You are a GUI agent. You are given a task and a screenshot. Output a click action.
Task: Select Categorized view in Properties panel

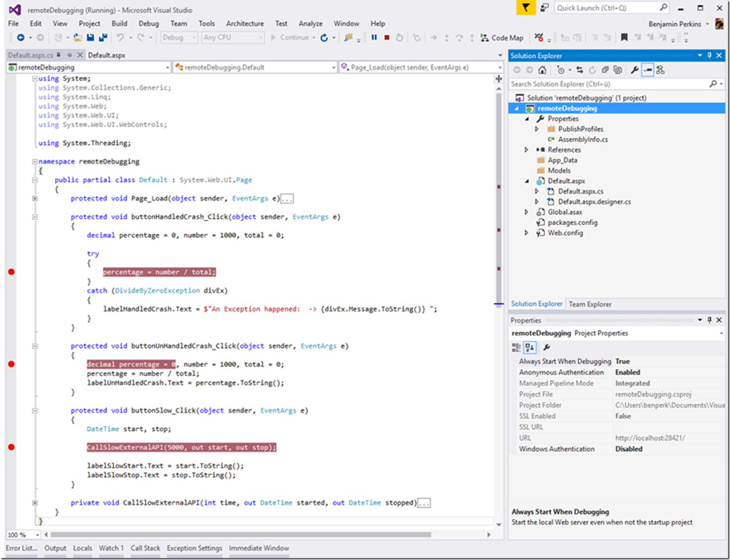[516, 347]
